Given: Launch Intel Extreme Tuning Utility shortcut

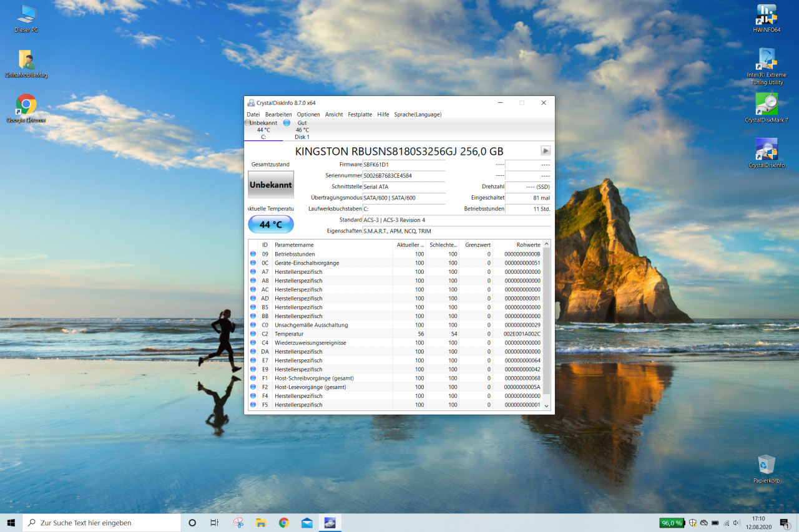Looking at the screenshot, I should point(767,67).
